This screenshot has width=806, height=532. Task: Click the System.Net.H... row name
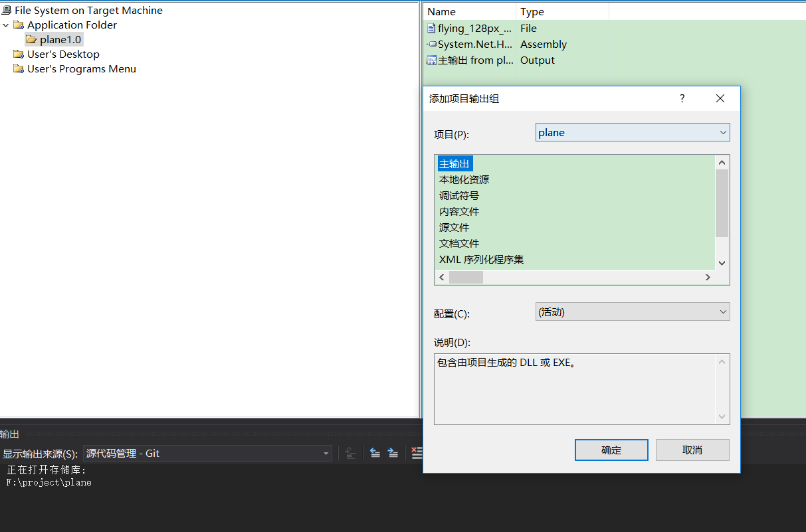[474, 44]
